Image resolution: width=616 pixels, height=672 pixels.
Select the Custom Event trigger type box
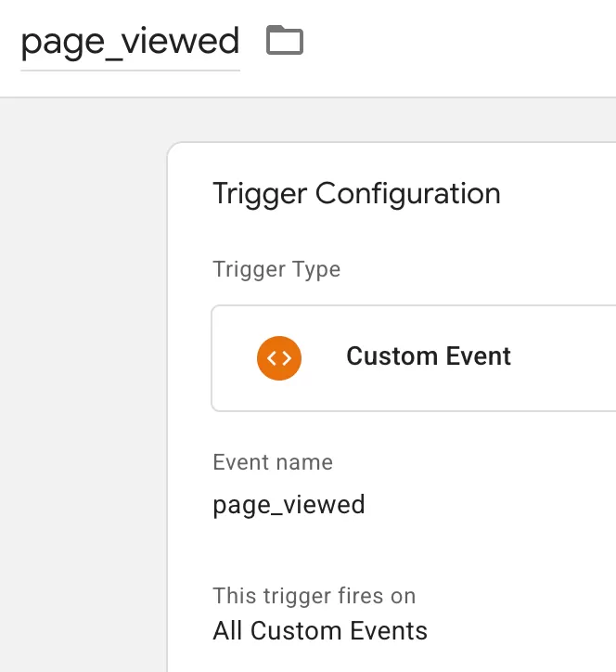coord(414,358)
